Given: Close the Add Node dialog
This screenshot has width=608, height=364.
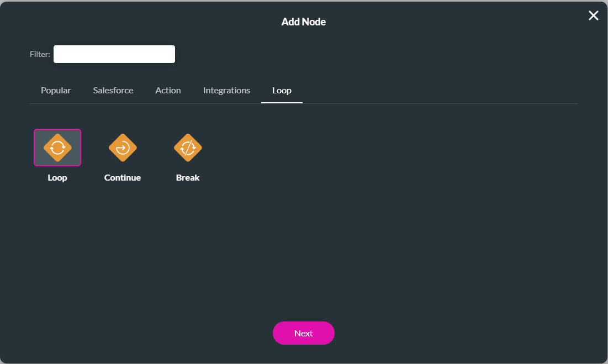Looking at the screenshot, I should click(593, 15).
